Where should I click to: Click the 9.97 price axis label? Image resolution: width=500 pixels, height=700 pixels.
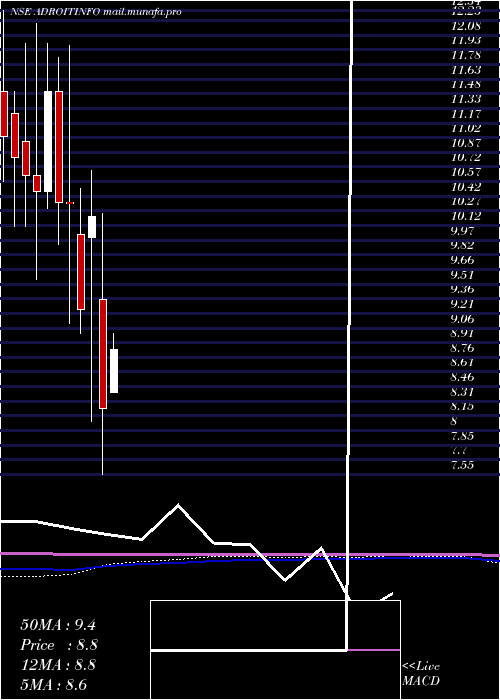[x=463, y=231]
